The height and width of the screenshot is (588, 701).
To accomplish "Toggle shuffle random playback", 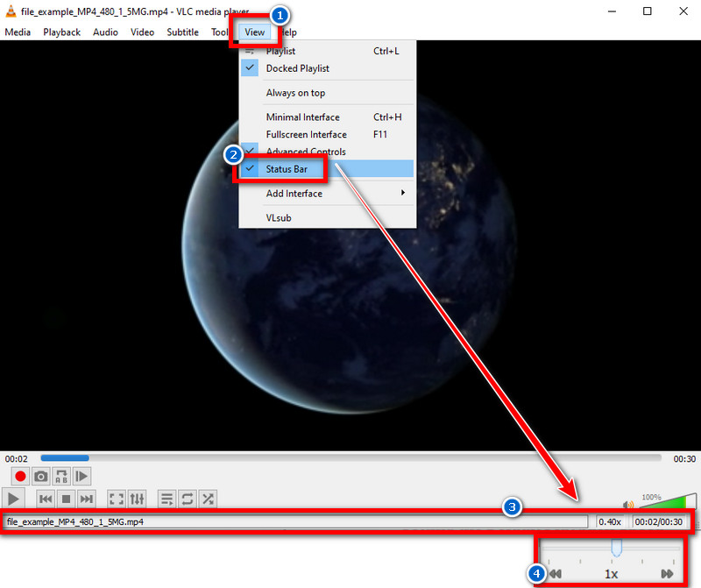I will [208, 499].
